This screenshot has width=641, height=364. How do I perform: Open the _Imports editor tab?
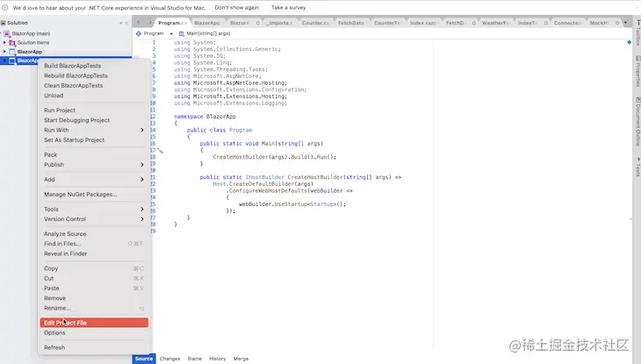279,23
